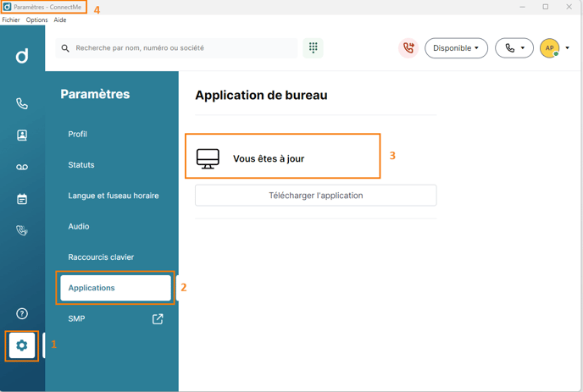Click the SMP external link icon
Screen dimensions: 583x392
[158, 319]
